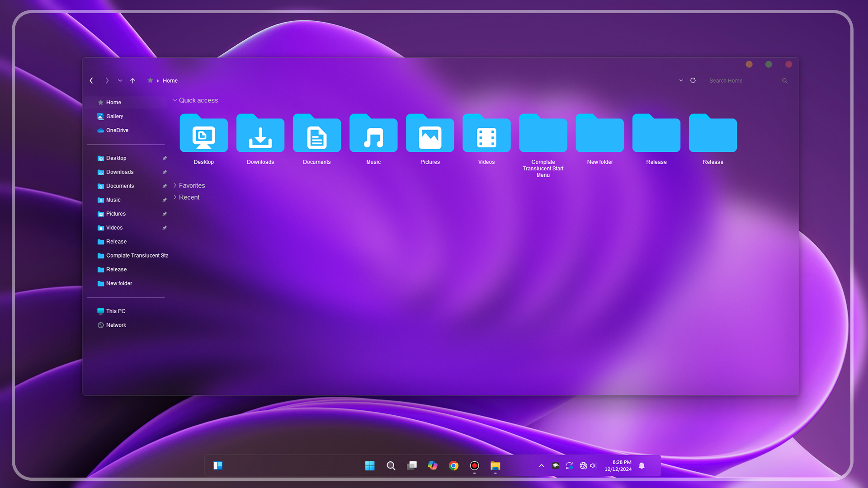Click the refresh icon in the toolbar
This screenshot has width=868, height=488.
tap(693, 80)
